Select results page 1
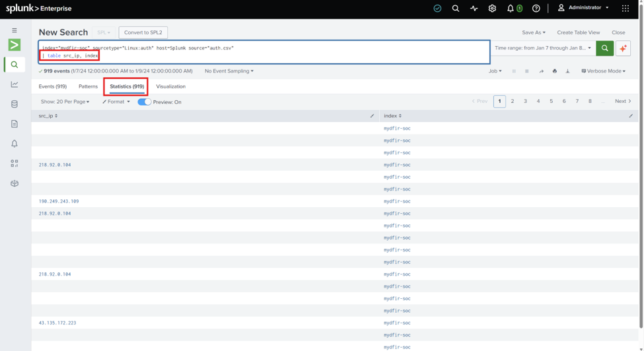Image resolution: width=644 pixels, height=351 pixels. [x=499, y=102]
